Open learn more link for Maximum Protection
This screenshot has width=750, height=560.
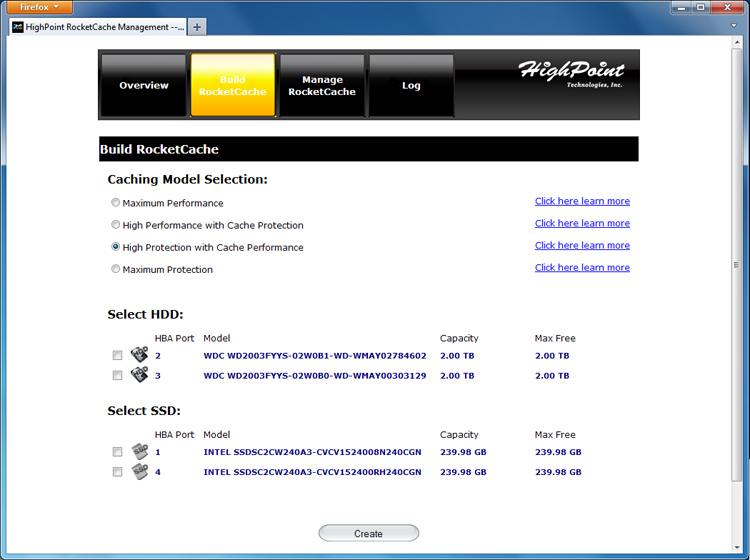point(582,267)
